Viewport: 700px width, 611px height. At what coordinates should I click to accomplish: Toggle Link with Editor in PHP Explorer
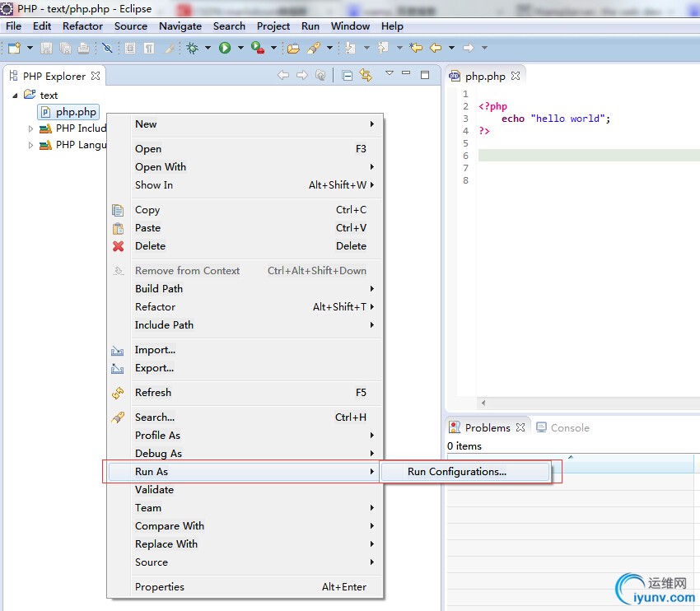click(x=366, y=76)
